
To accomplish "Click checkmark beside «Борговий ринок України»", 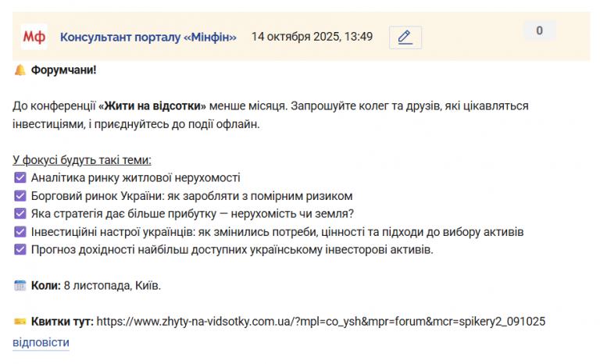I will pos(20,196).
